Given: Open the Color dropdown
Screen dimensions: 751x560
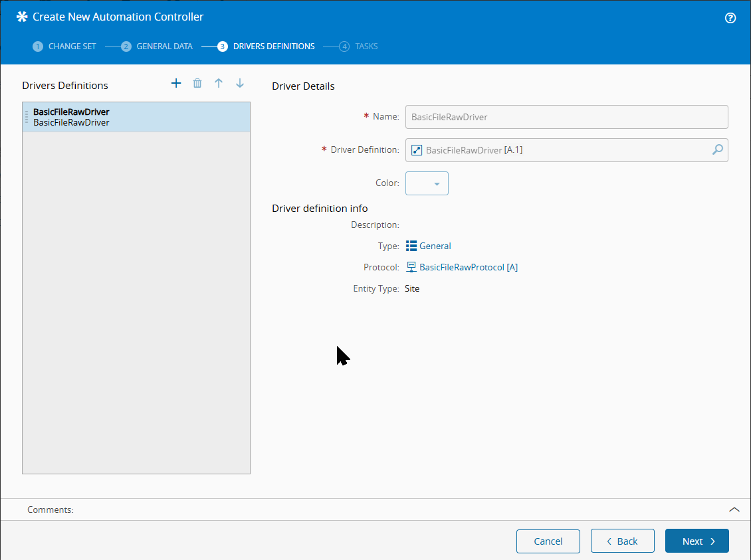Looking at the screenshot, I should tap(427, 183).
